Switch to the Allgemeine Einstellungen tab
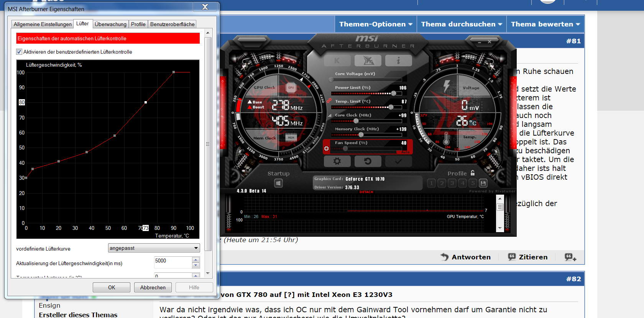 pyautogui.click(x=43, y=24)
